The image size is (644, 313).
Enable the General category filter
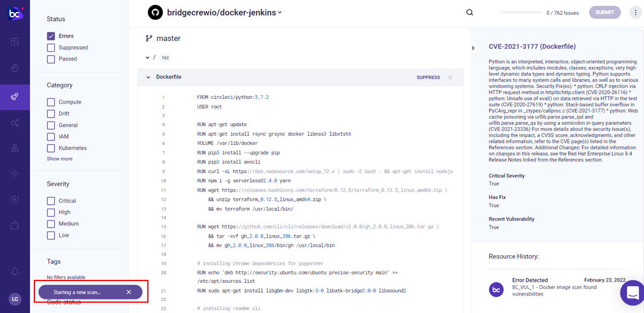pyautogui.click(x=51, y=125)
